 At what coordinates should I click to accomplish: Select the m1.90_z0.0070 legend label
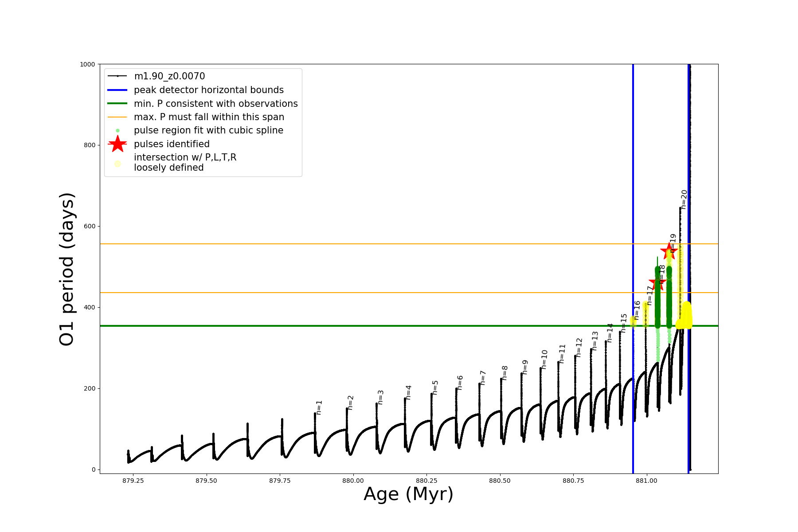(169, 76)
